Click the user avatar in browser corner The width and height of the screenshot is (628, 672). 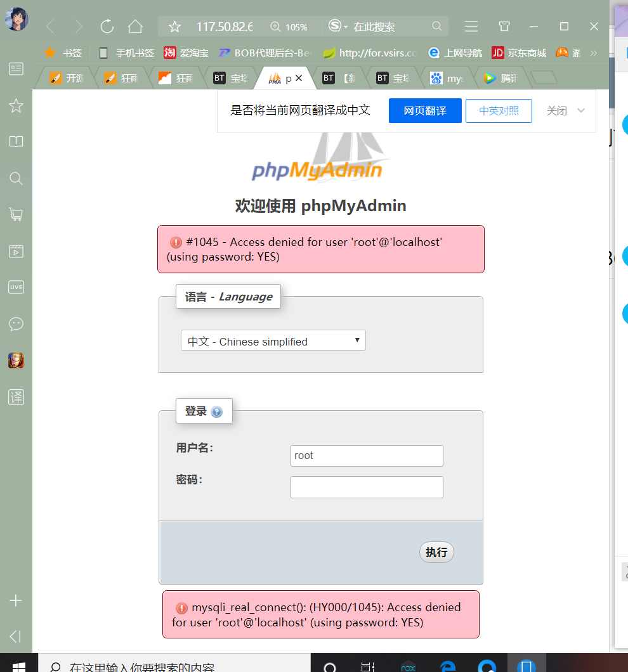click(16, 19)
